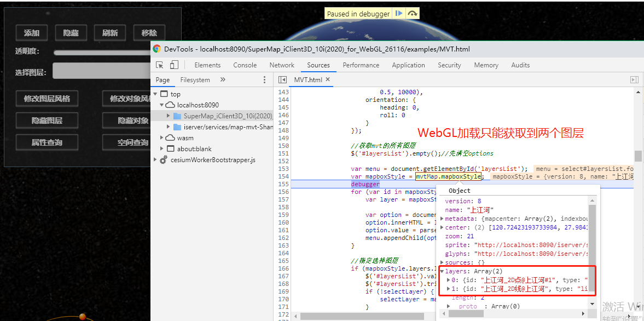Toggle the debugger sidebar icon at right

635,80
